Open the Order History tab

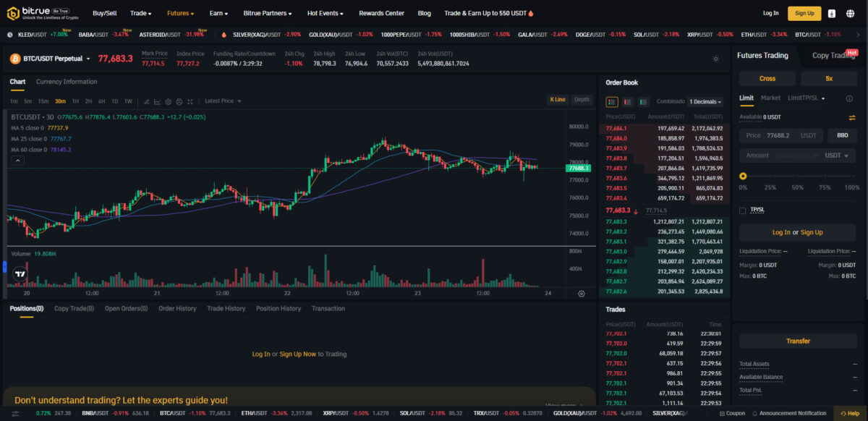click(177, 309)
